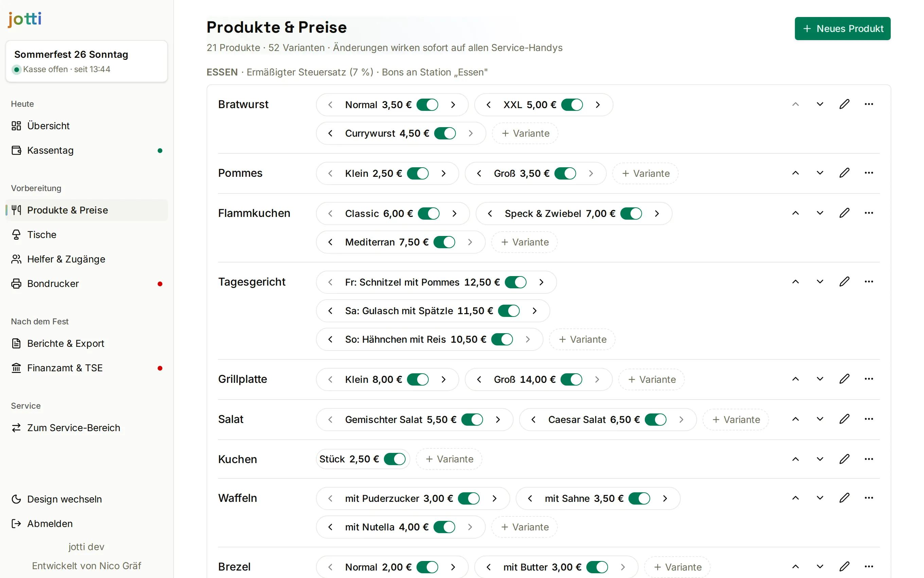Open more options for Kuchen
The height and width of the screenshot is (578, 924).
[x=869, y=459]
